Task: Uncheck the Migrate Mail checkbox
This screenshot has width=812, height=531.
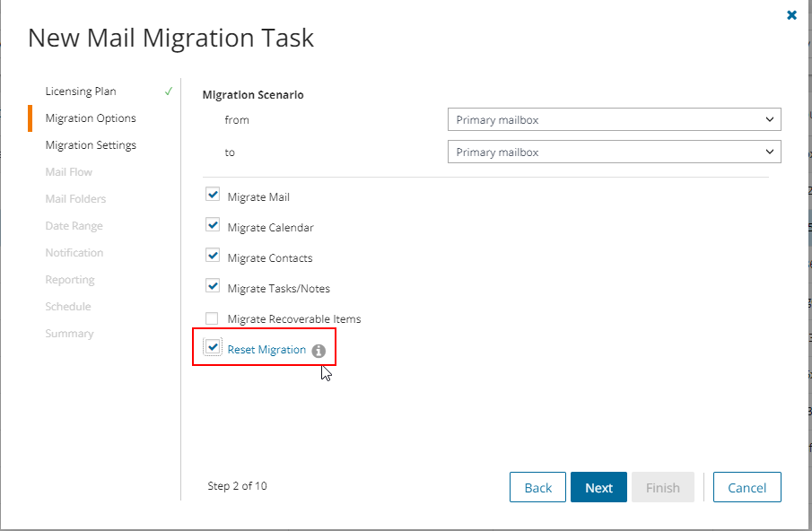Action: click(x=213, y=195)
